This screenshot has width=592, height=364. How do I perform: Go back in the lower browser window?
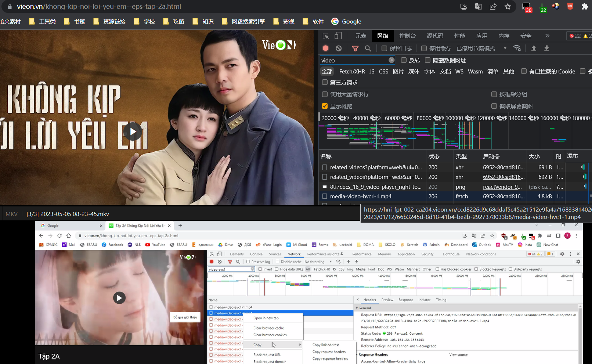[41, 236]
